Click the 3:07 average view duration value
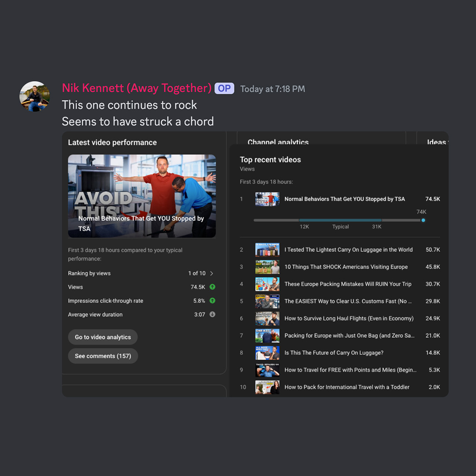This screenshot has height=476, width=476. pos(200,315)
